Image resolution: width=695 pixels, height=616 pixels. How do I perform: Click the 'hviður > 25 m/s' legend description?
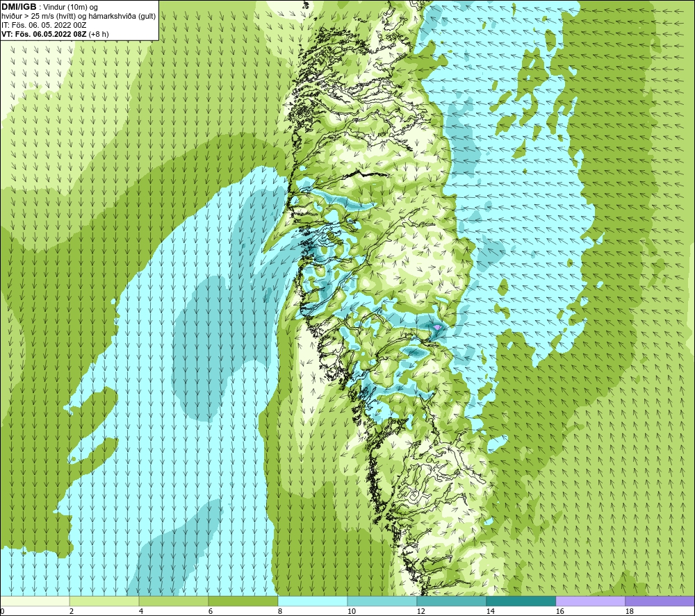[x=79, y=16]
